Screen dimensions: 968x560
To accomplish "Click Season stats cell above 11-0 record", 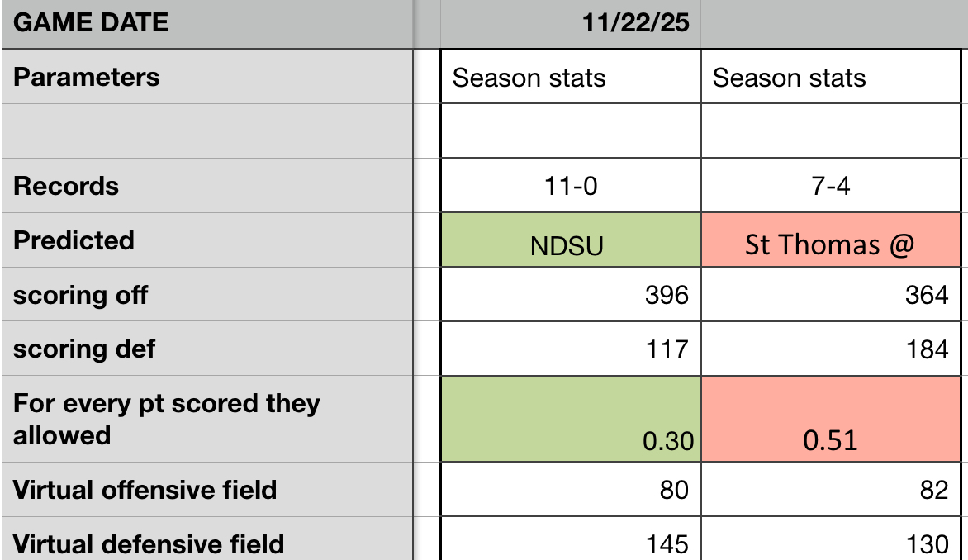I will coord(571,78).
